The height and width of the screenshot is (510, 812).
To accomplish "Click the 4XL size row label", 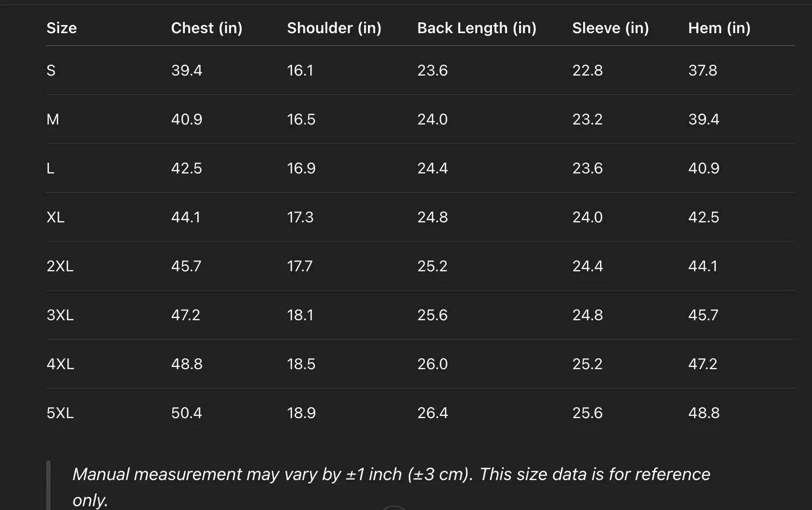I will tap(60, 364).
